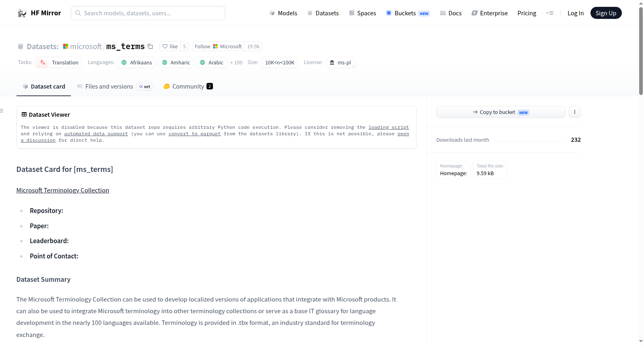
Task: Select the 10K<n<100K size tag
Action: click(x=280, y=62)
